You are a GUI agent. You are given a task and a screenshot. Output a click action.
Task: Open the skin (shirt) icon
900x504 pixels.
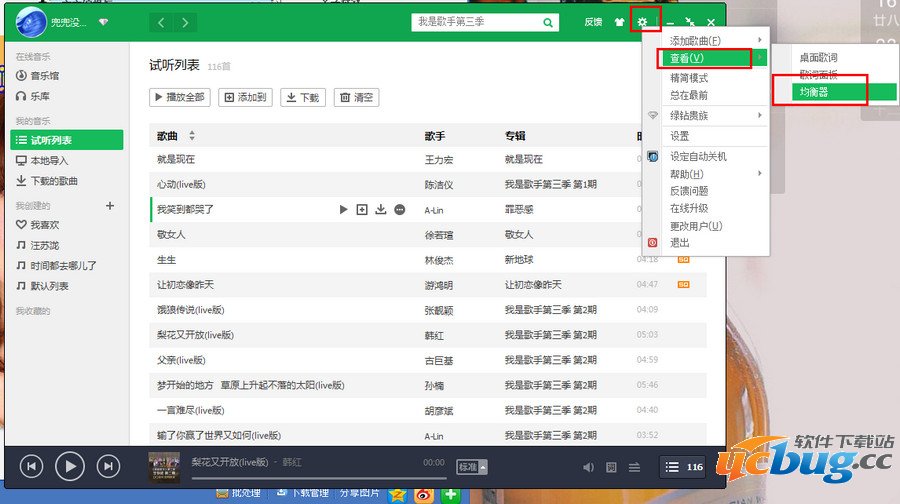tap(619, 22)
